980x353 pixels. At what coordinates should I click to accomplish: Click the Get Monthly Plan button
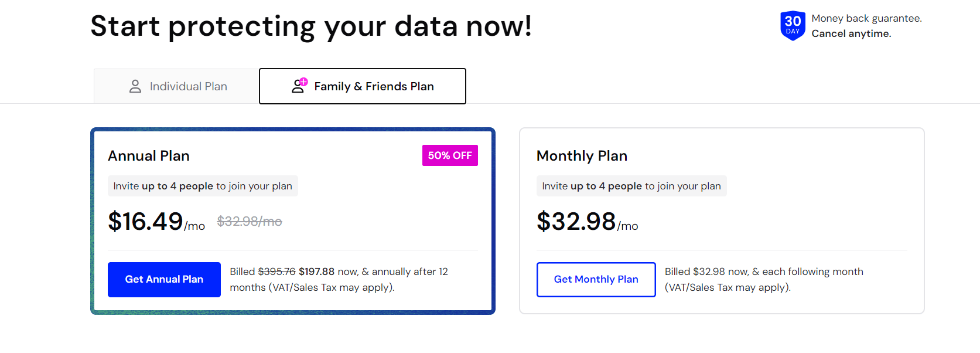(x=596, y=280)
